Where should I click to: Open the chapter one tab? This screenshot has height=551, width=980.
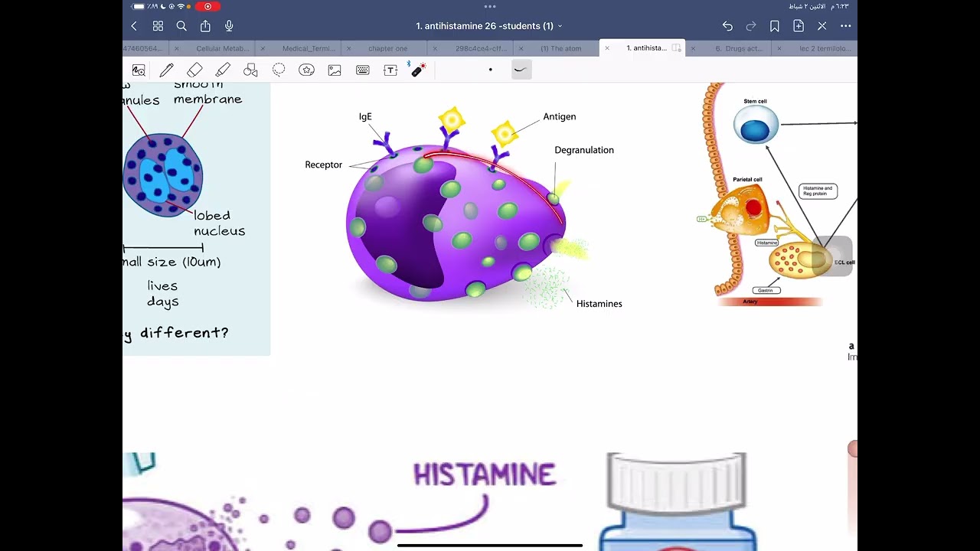(x=387, y=48)
